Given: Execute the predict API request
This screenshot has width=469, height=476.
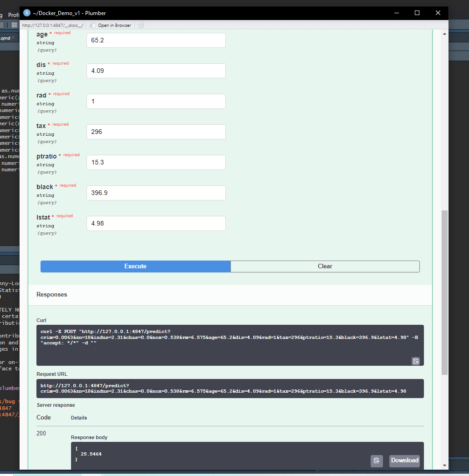Looking at the screenshot, I should [135, 266].
